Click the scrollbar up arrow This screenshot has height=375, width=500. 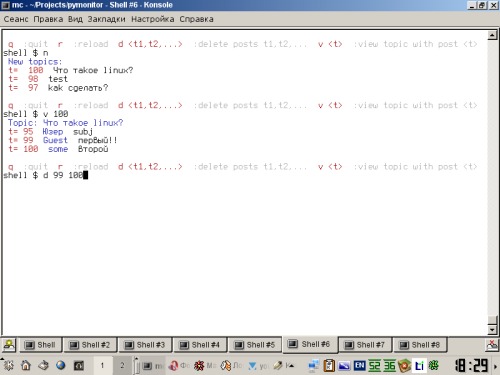tap(492, 35)
